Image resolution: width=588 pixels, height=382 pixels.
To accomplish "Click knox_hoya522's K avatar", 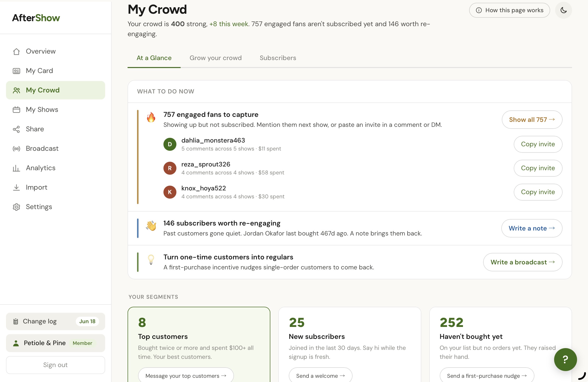I will point(170,192).
